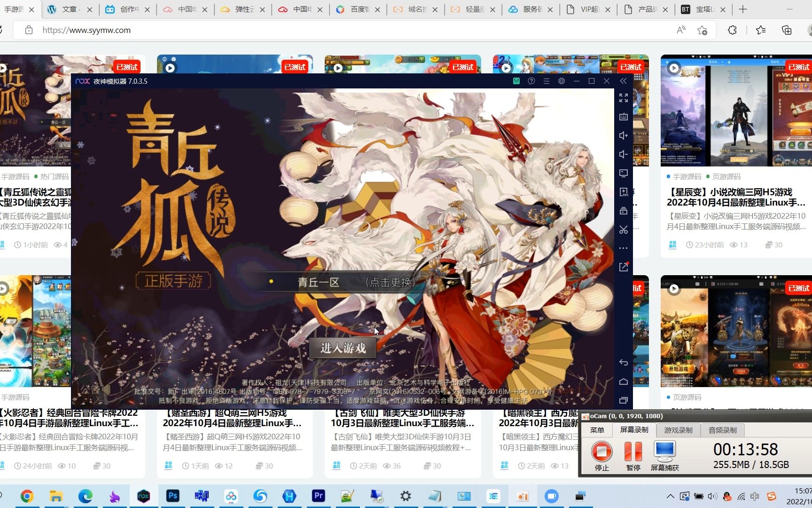Select oCam 音频录制 tab
This screenshot has height=508, width=812.
point(722,430)
